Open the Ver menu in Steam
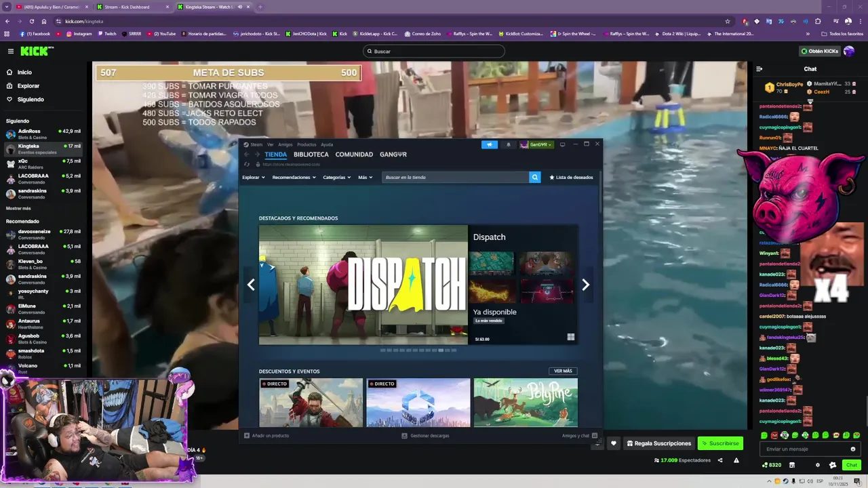The height and width of the screenshot is (488, 868). 270,144
